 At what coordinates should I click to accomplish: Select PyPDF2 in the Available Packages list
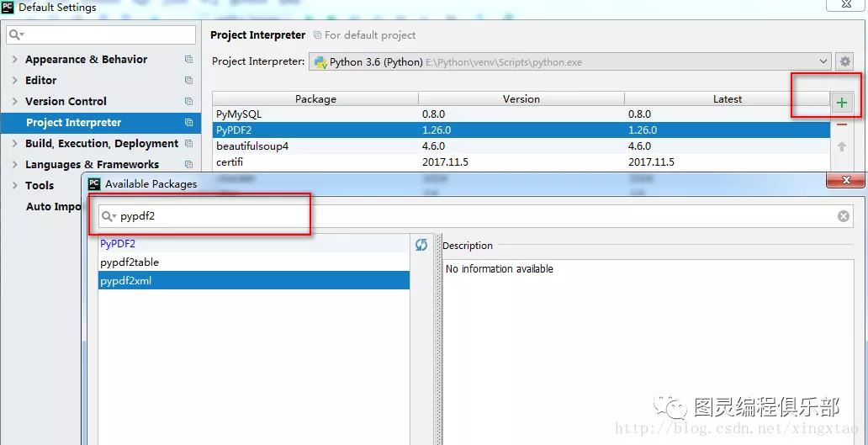click(x=253, y=244)
